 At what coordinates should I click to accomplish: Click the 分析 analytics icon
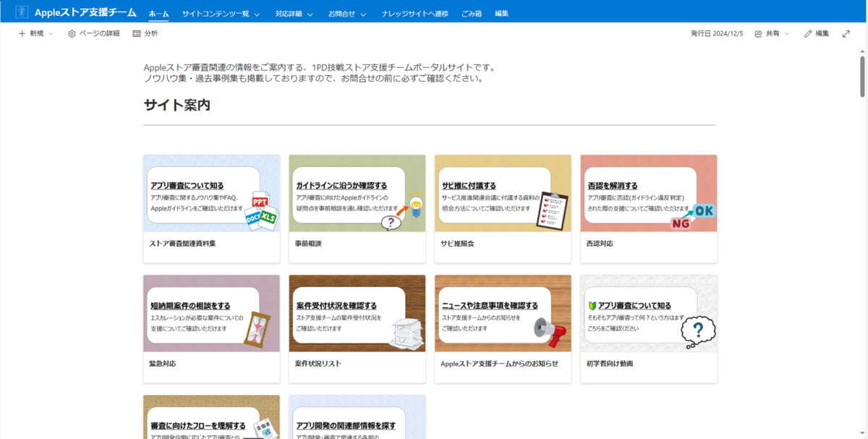pos(137,33)
